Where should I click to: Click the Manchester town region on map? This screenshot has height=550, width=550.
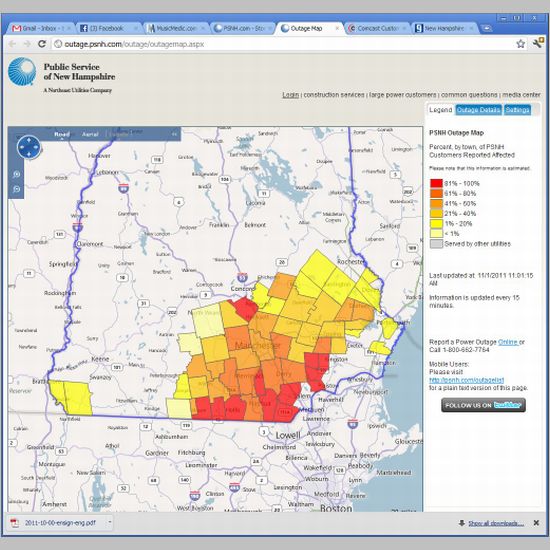coord(258,346)
